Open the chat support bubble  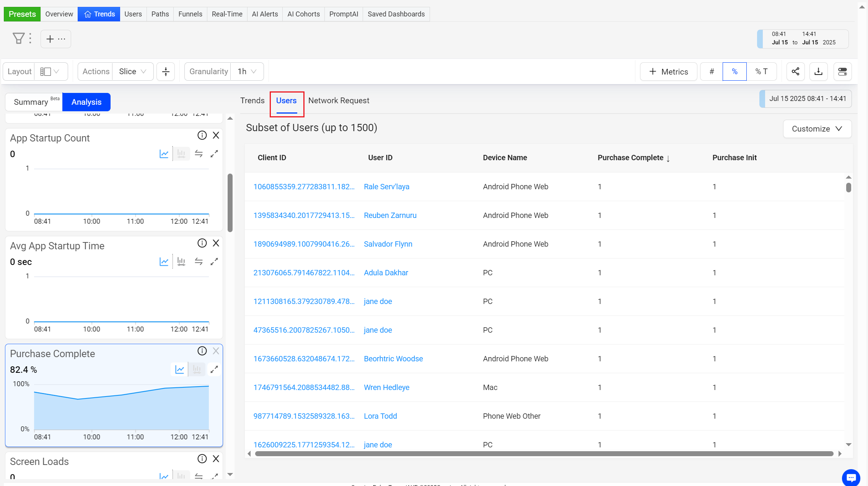851,477
